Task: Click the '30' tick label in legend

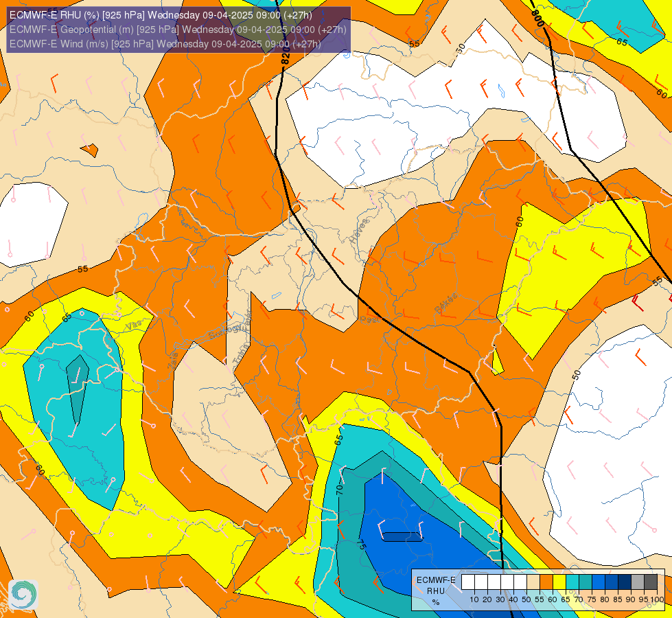Action: (x=500, y=599)
